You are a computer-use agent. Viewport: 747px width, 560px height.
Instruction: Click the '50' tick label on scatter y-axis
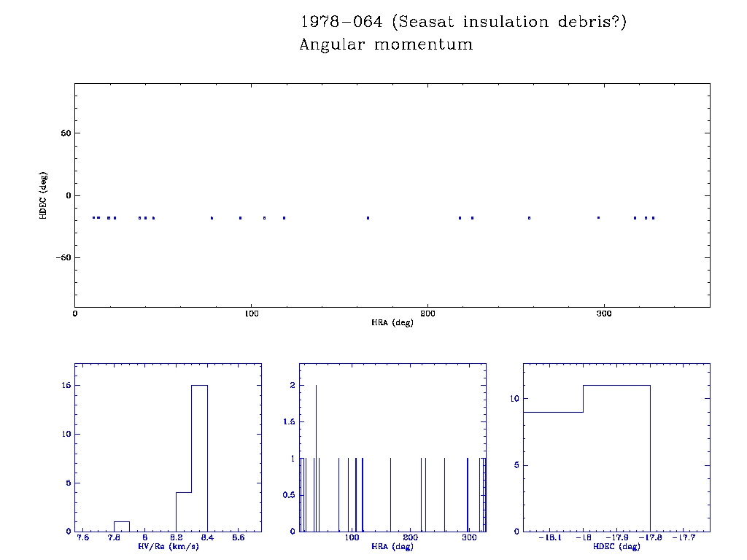(63, 133)
